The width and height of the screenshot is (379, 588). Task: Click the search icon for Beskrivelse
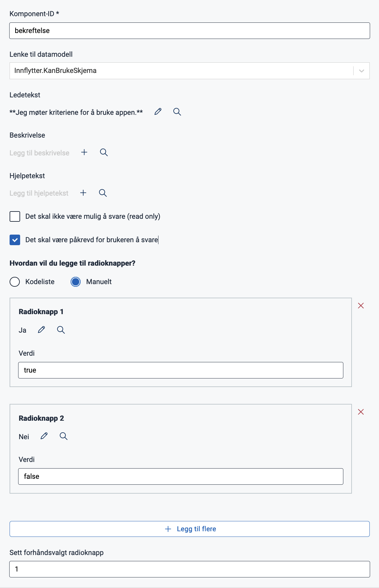[x=104, y=152]
